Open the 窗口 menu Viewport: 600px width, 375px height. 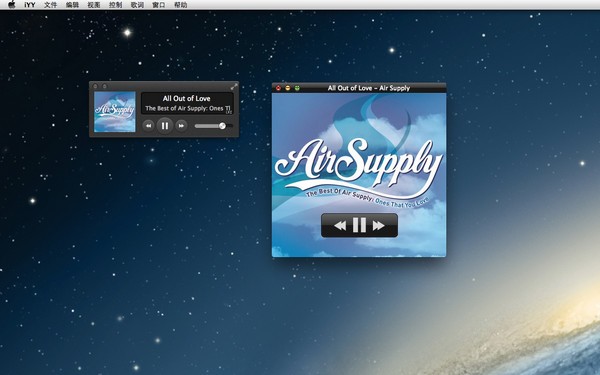pyautogui.click(x=158, y=5)
